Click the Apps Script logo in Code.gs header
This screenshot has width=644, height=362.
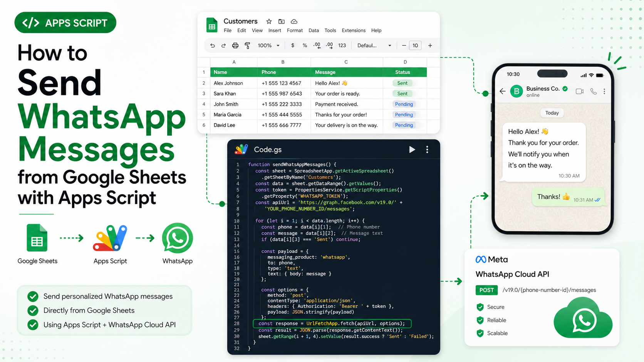[241, 149]
